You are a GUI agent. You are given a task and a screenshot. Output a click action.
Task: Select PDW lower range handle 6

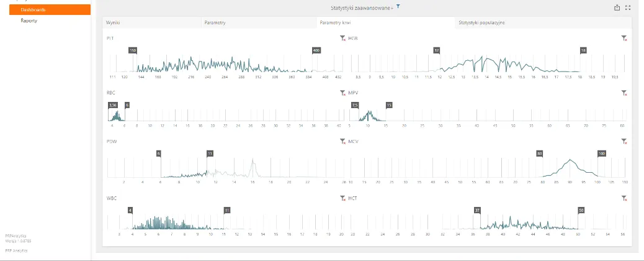(159, 153)
